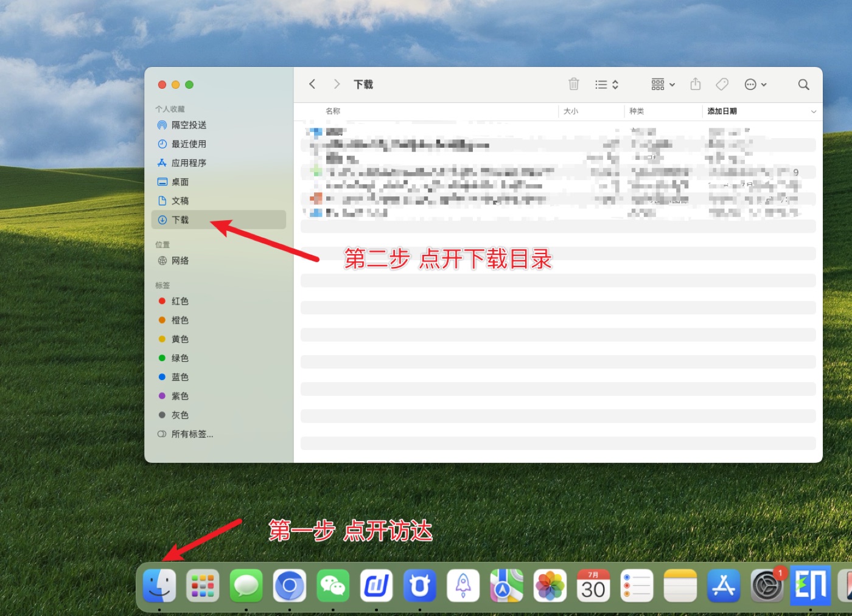Select the 绿色 tag
Viewport: 852px width, 616px height.
pos(218,358)
